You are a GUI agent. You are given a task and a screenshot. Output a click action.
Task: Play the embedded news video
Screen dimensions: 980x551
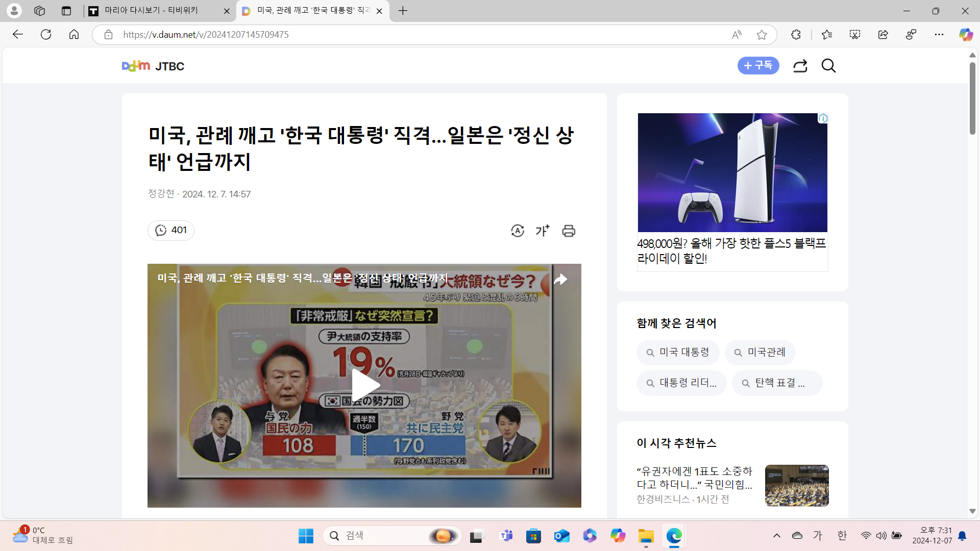pos(364,385)
